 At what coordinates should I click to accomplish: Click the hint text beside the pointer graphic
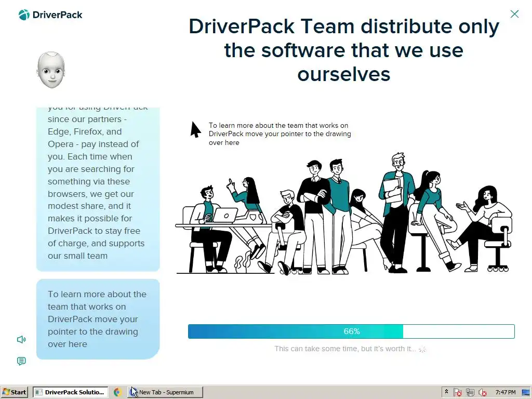click(280, 134)
